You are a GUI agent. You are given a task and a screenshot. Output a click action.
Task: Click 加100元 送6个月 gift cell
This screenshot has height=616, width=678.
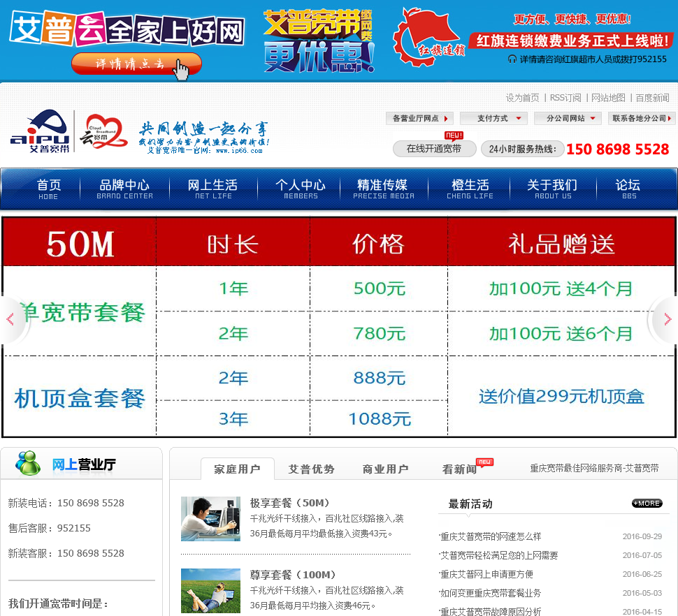pos(561,333)
